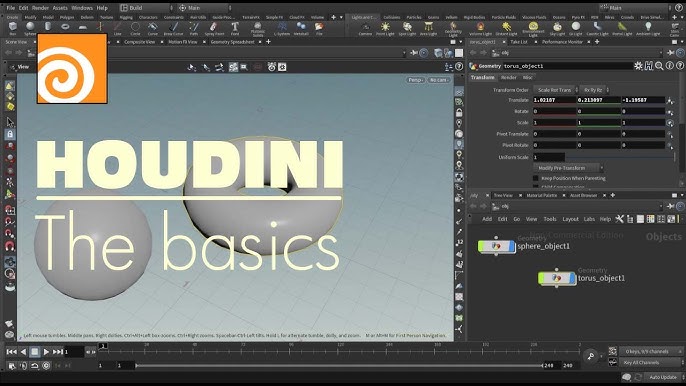Open the Rx Ry Rz rotation order dropdown
Viewport: 686px width, 386px height.
point(595,90)
